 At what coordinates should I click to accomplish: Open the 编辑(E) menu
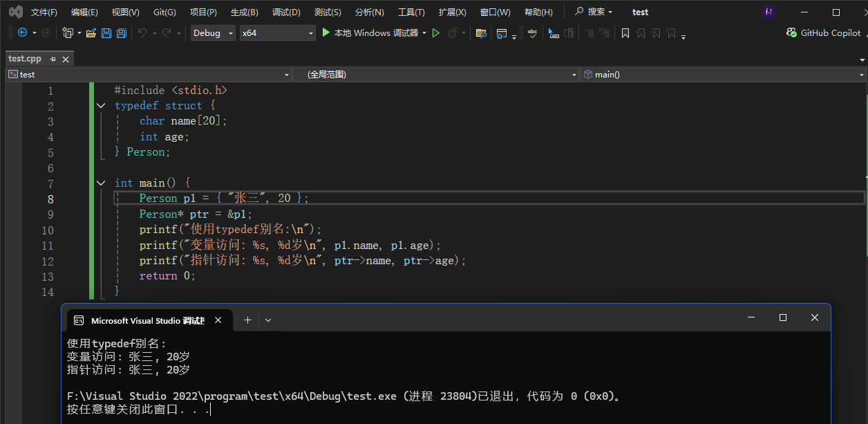(x=84, y=12)
